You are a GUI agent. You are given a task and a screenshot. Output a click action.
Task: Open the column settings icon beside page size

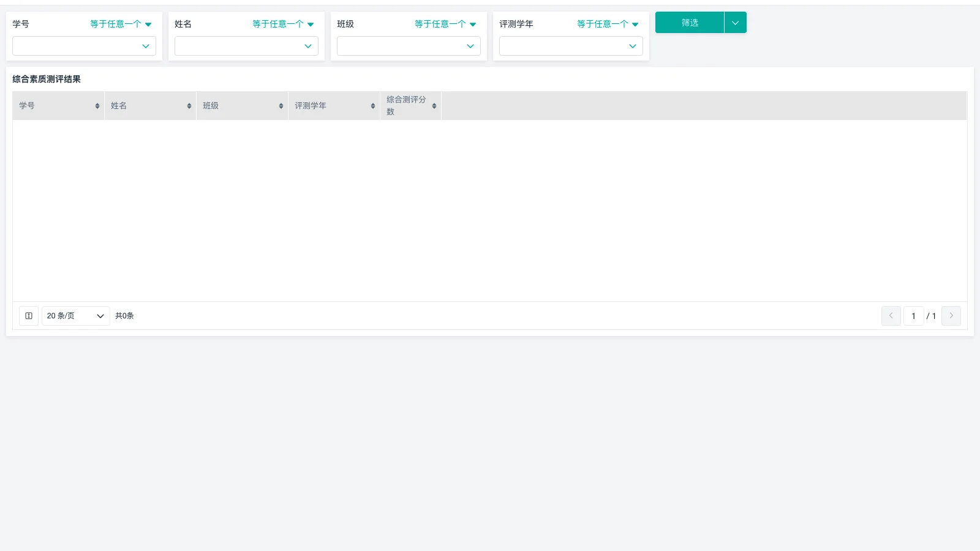pos(29,316)
